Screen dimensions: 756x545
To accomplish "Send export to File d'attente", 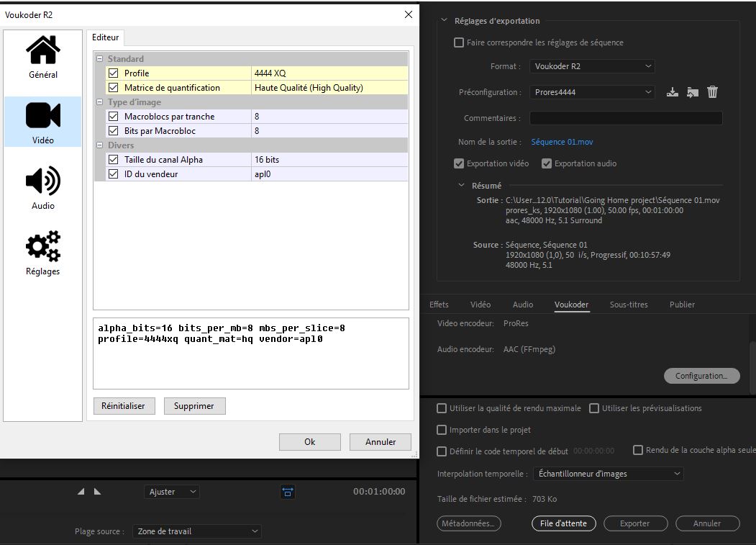I will [x=564, y=523].
